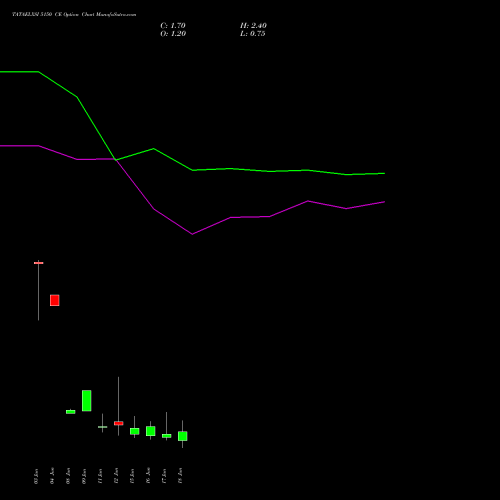Select the '18 Jan' date label
500x500 pixels.
coord(180,476)
